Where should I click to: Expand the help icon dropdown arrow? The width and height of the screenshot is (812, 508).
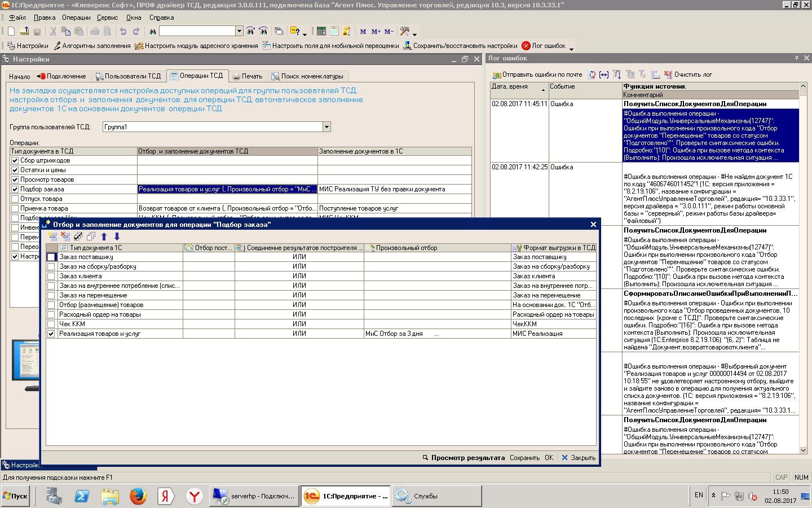coord(305,34)
